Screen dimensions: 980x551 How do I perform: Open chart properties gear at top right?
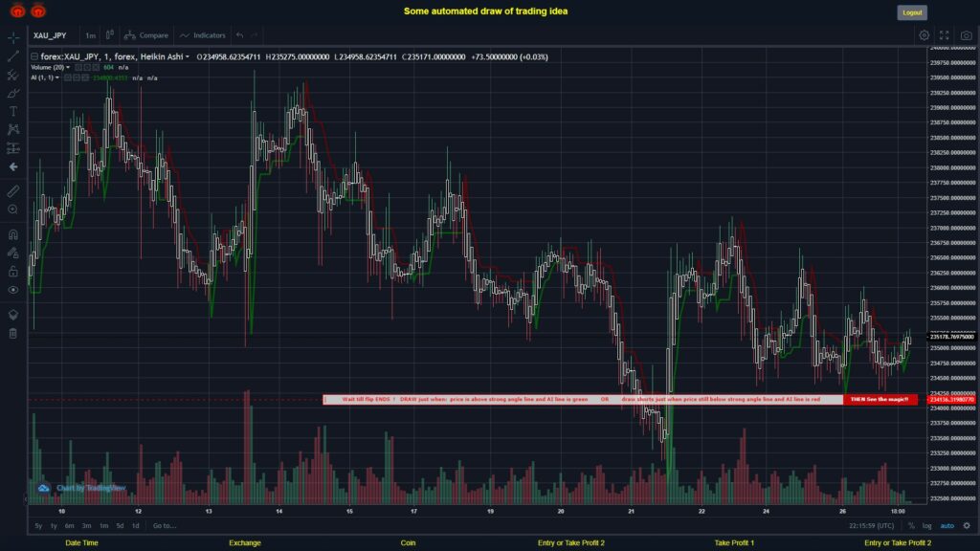click(924, 35)
